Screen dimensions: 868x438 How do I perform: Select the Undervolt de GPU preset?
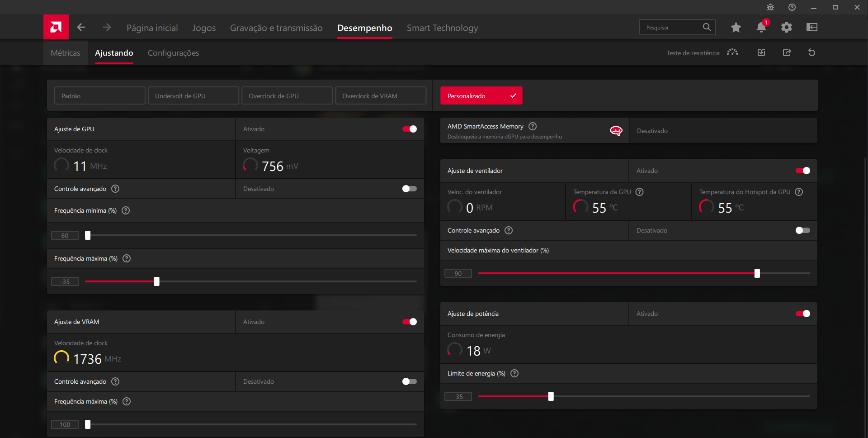point(193,96)
